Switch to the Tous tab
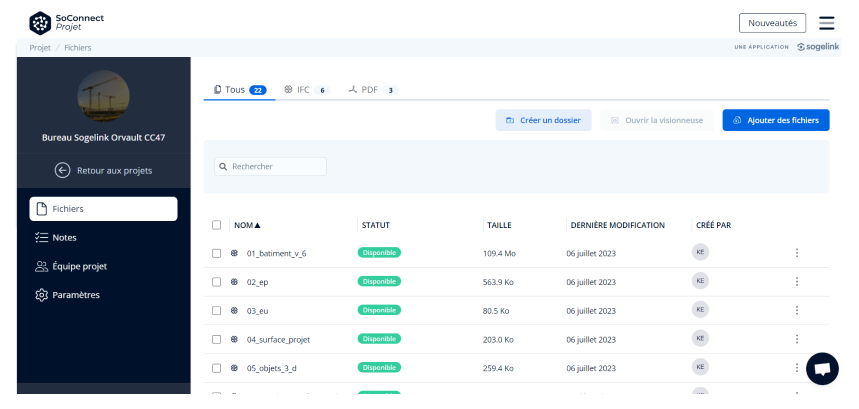The image size is (859, 409). pos(239,90)
